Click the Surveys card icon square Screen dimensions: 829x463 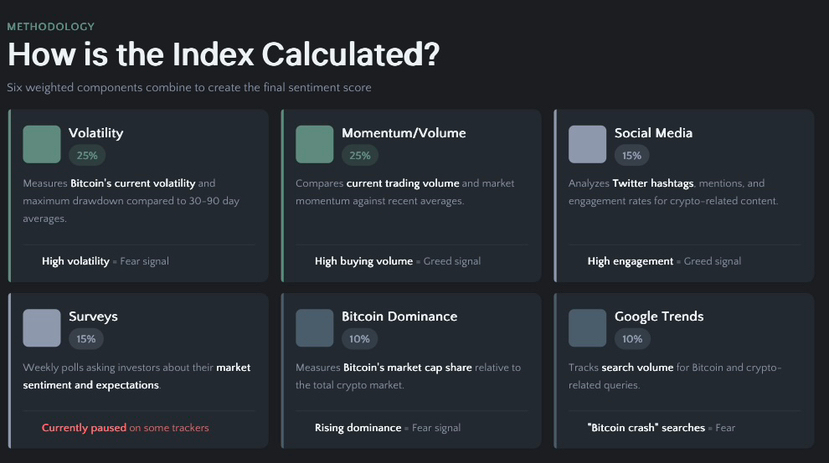[42, 327]
